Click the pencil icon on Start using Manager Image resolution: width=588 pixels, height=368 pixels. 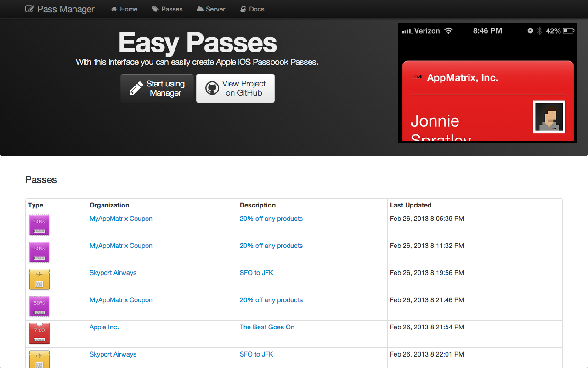coord(136,88)
